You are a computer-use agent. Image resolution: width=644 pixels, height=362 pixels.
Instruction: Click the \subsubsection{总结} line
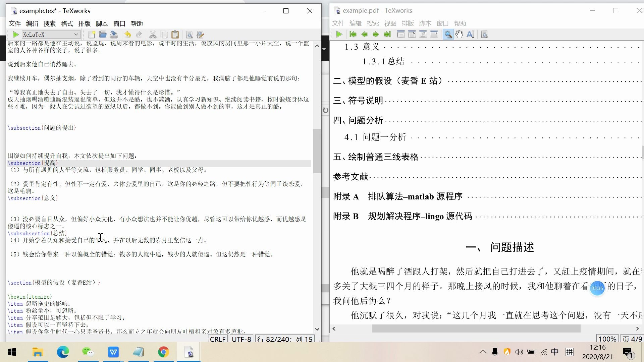pos(37,233)
